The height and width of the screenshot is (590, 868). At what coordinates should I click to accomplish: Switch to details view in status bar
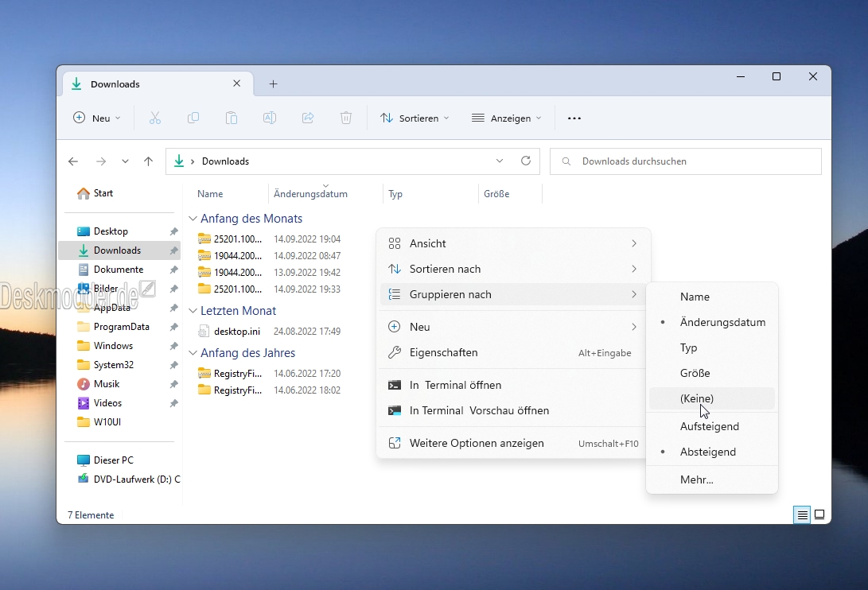pyautogui.click(x=802, y=514)
